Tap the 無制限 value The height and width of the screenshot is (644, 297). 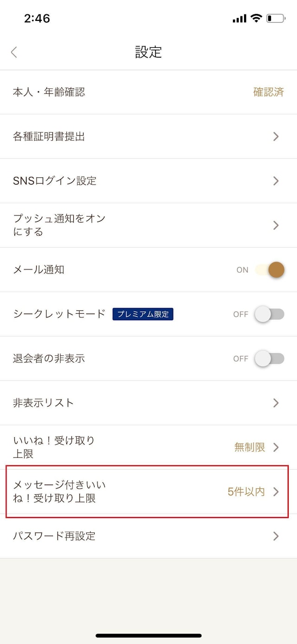pos(250,447)
